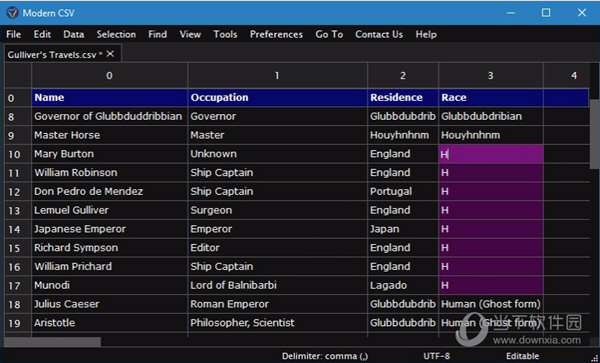Click the Portugal residence cell
This screenshot has width=600, height=363.
[403, 191]
